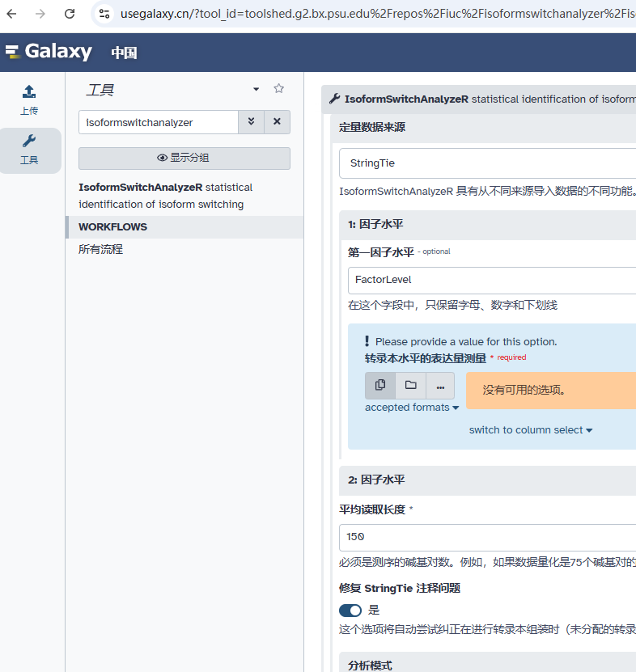
Task: Reload the page
Action: coord(70,14)
